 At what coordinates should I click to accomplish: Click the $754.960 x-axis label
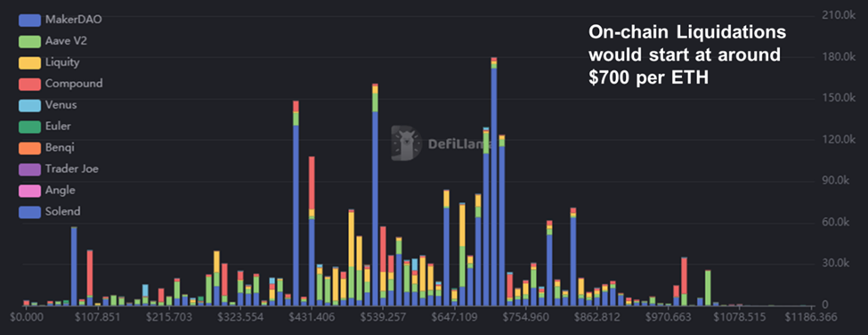tap(526, 317)
